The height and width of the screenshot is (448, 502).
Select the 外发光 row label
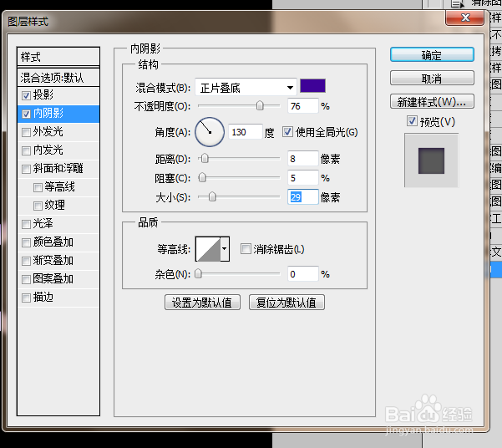pos(48,132)
